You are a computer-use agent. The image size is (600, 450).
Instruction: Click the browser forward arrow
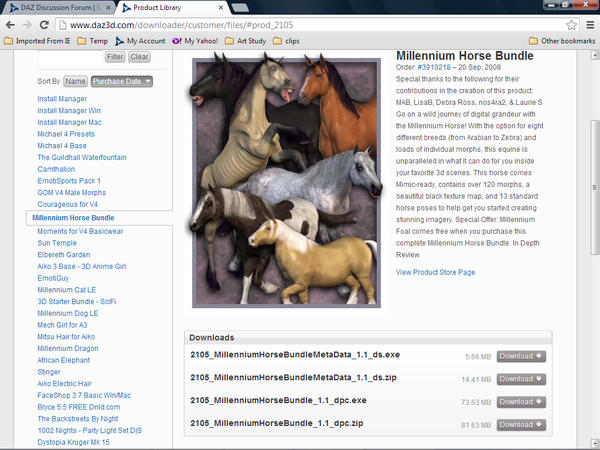pyautogui.click(x=27, y=25)
